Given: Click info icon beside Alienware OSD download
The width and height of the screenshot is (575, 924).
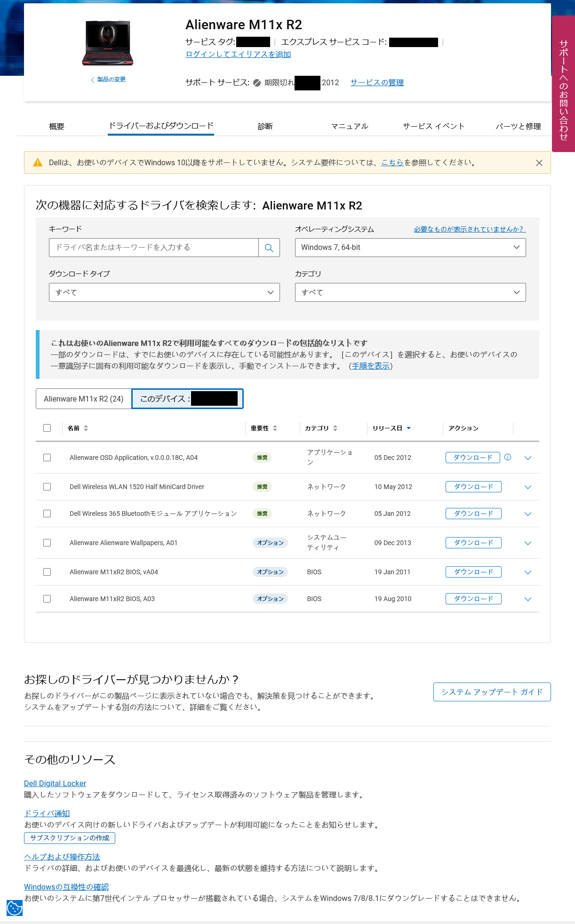Looking at the screenshot, I should point(508,457).
